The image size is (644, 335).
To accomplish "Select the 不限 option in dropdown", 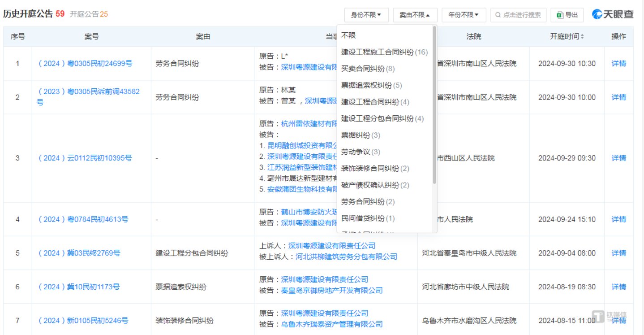I will pos(348,35).
